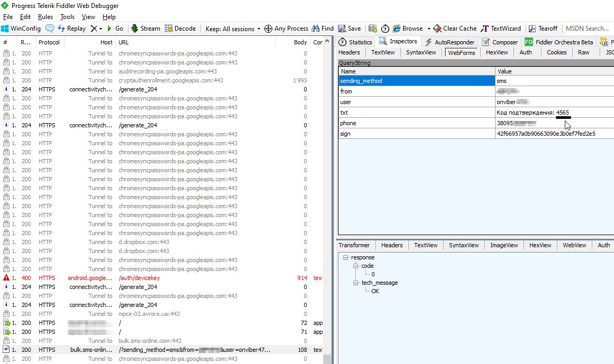Select the response WebView tab
614x364 pixels.
(x=574, y=245)
